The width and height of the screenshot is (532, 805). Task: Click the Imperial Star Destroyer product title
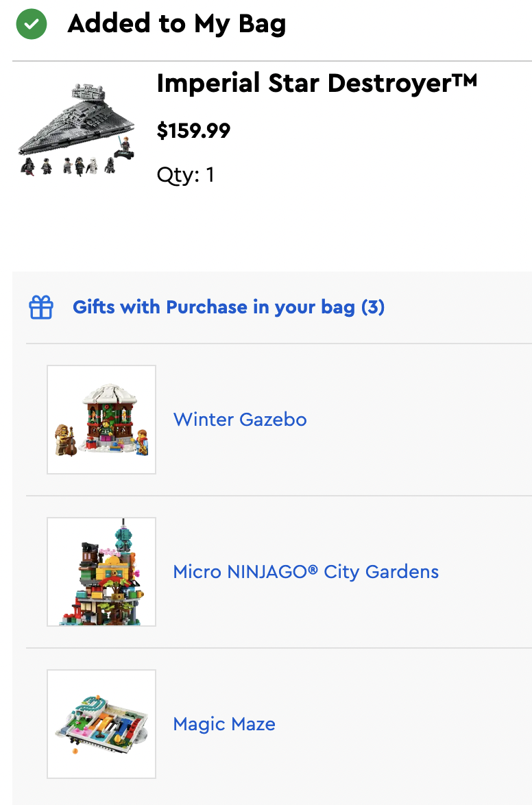pos(317,84)
